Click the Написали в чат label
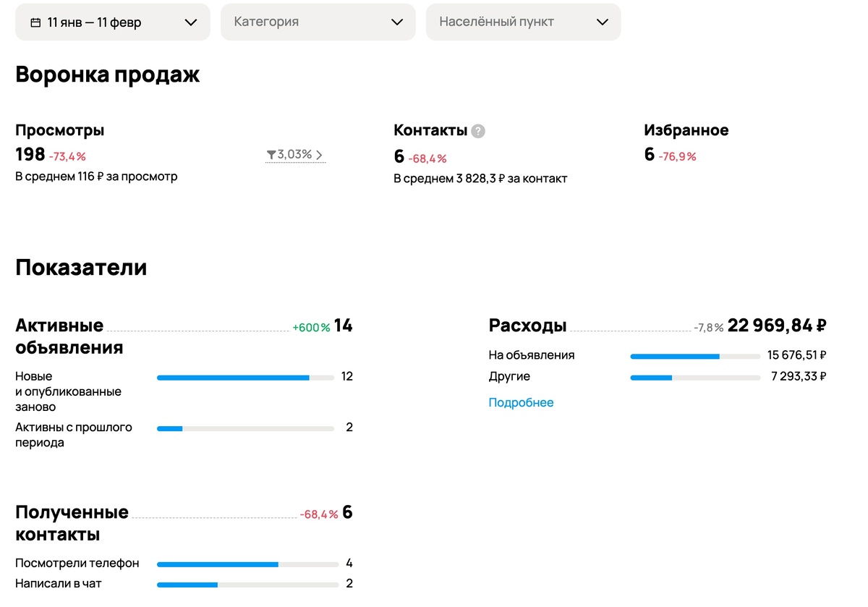Screen dimensions: 868x607 pyautogui.click(x=59, y=583)
